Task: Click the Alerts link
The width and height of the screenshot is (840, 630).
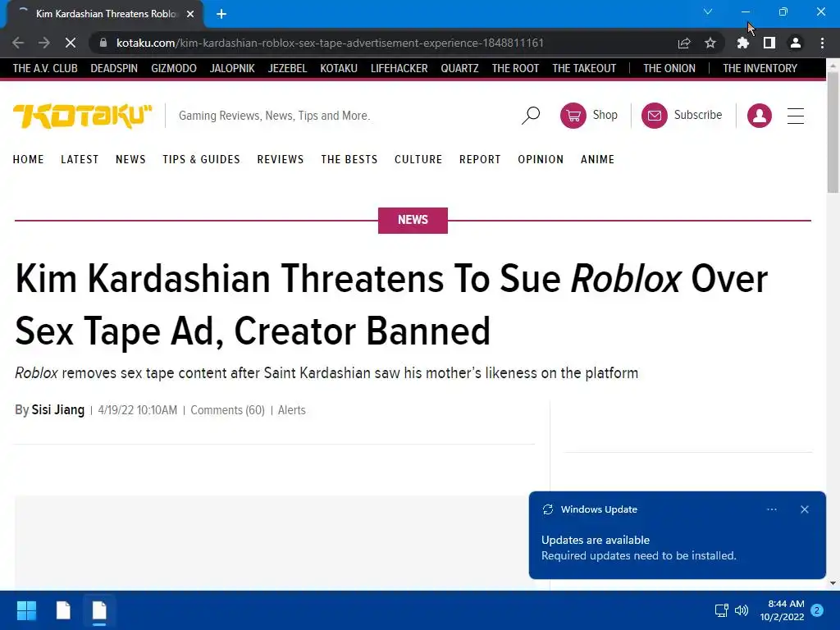Action: (292, 410)
